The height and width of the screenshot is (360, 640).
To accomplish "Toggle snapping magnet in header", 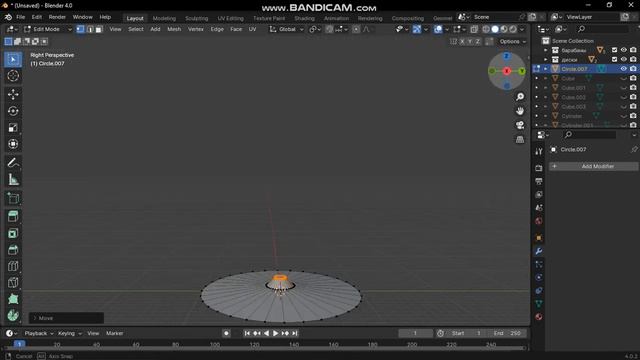I will (x=329, y=29).
